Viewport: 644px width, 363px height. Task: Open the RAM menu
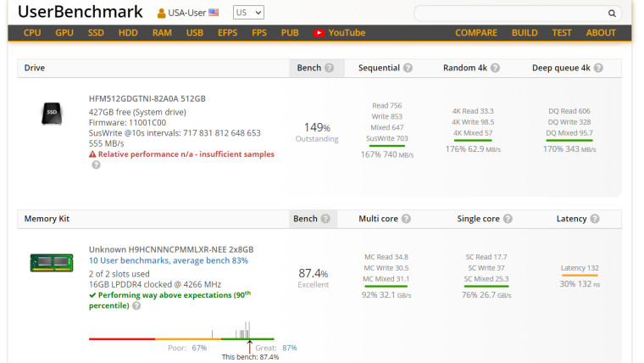pos(162,33)
